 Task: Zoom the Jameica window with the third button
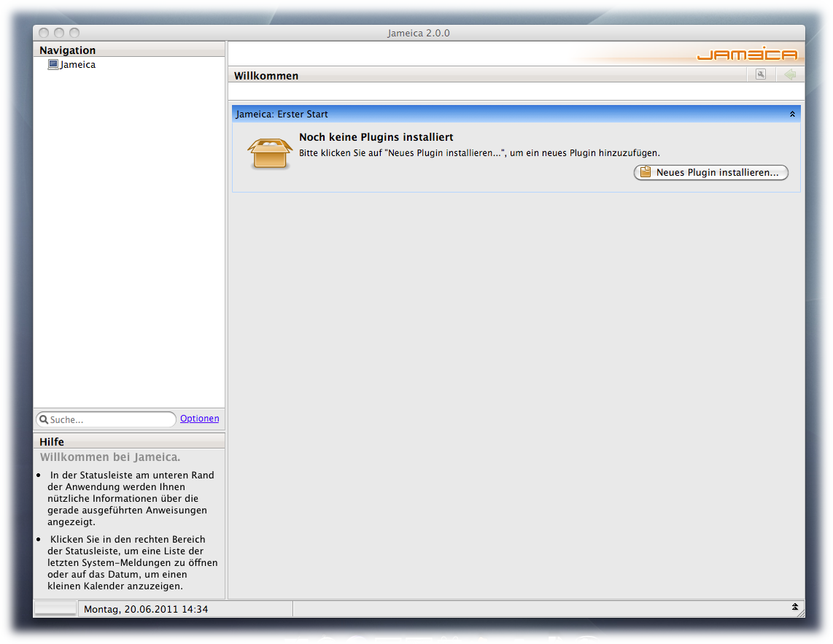click(74, 33)
